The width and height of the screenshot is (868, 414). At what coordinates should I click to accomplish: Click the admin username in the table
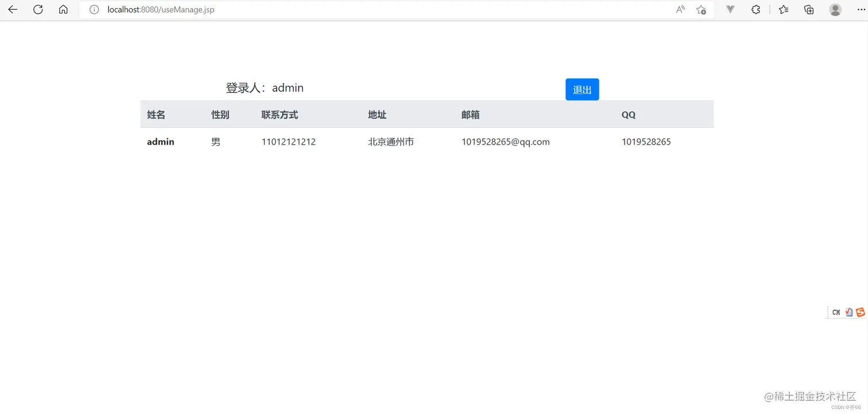[161, 142]
